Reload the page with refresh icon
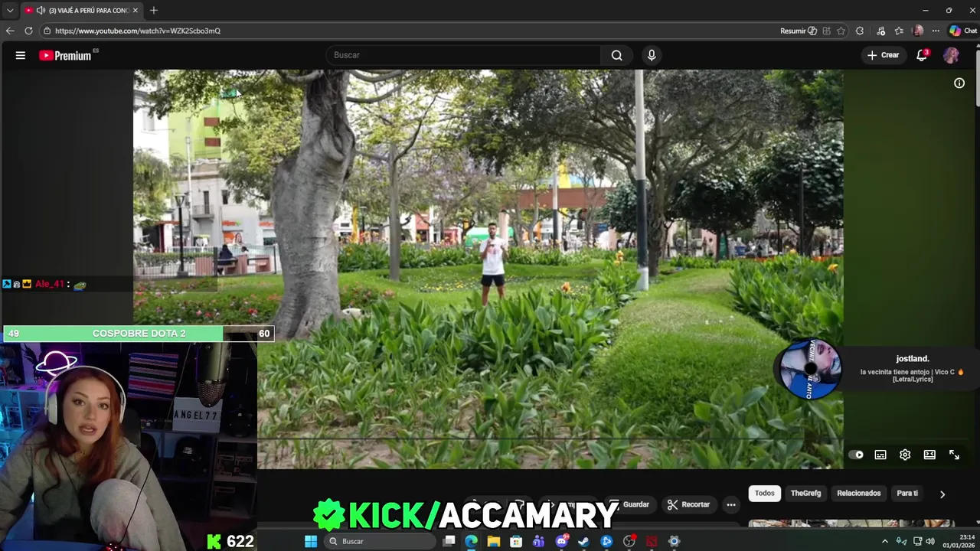This screenshot has width=980, height=551. coord(28,31)
